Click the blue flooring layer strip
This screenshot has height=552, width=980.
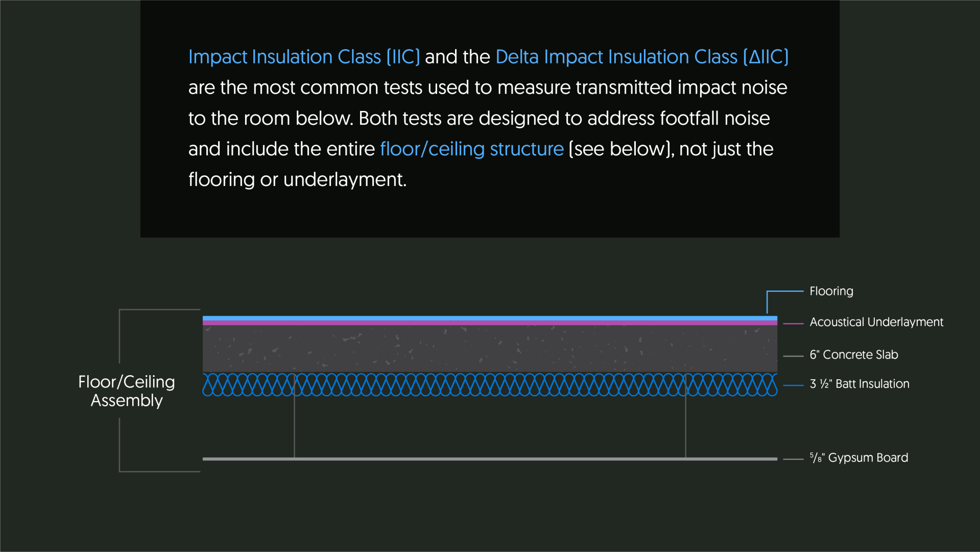click(490, 318)
